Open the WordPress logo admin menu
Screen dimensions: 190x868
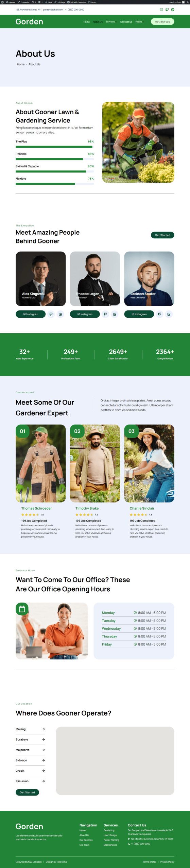tap(2, 2)
